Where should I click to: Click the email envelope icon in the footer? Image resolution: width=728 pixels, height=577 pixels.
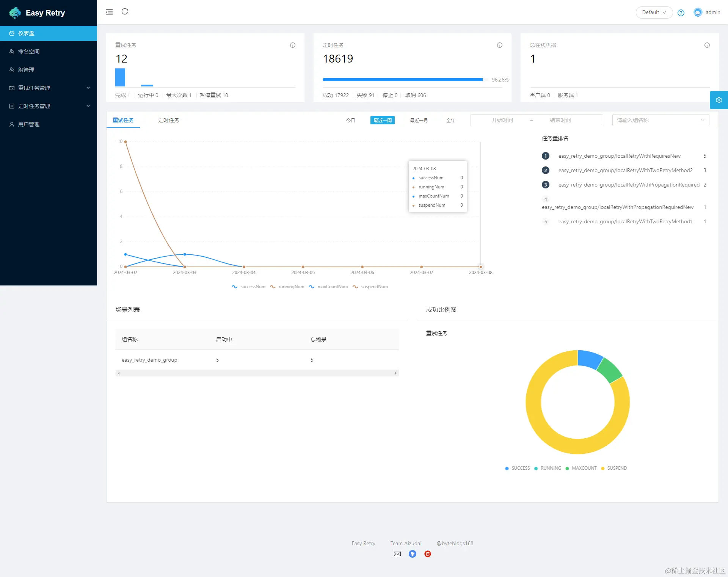(x=397, y=554)
